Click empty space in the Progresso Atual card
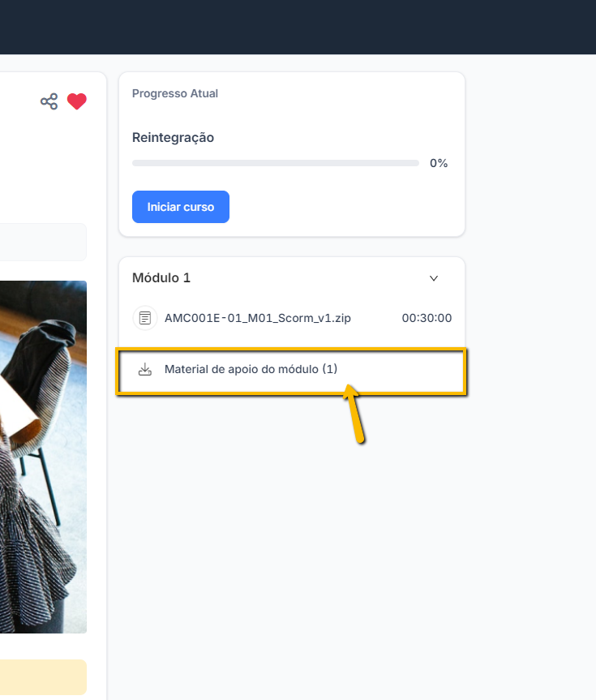This screenshot has height=700, width=596. (x=348, y=205)
